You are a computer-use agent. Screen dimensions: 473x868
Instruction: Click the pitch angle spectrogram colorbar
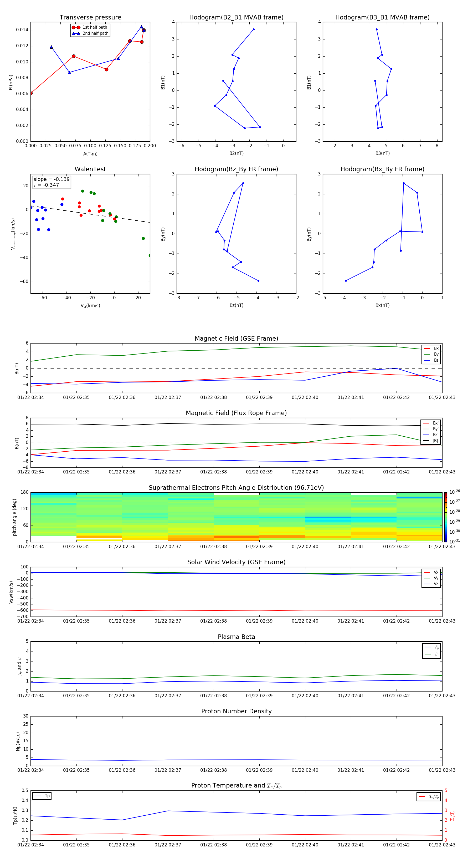446,517
